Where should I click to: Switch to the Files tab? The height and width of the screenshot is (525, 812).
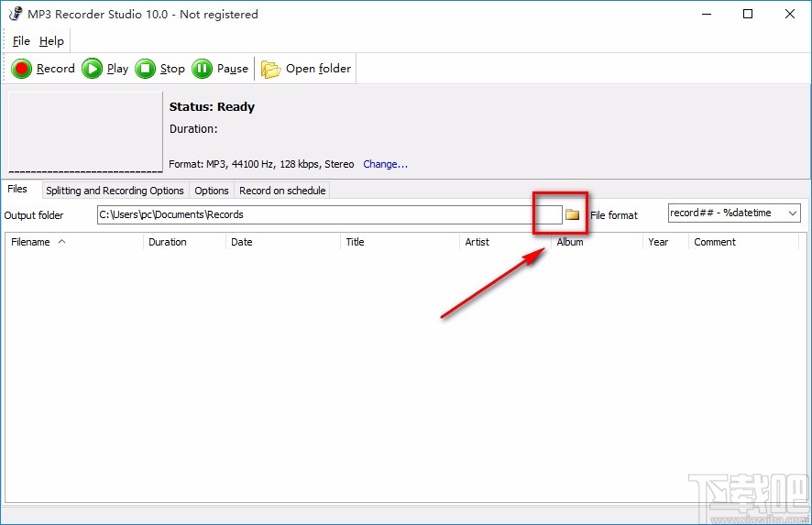pyautogui.click(x=17, y=189)
